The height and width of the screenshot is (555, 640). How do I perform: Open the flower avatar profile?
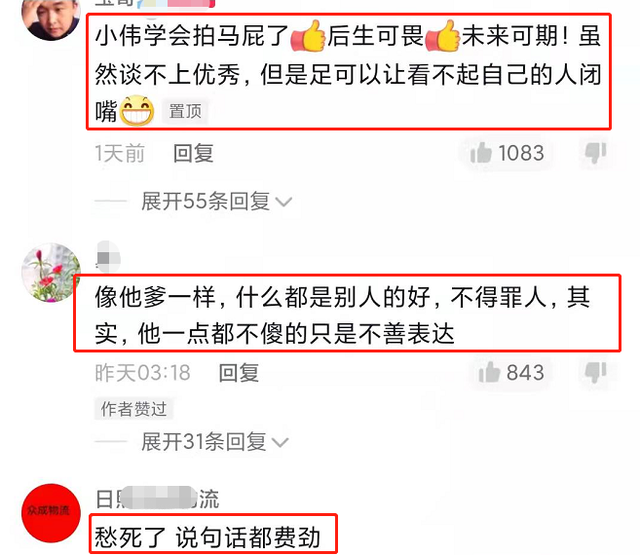pyautogui.click(x=51, y=272)
